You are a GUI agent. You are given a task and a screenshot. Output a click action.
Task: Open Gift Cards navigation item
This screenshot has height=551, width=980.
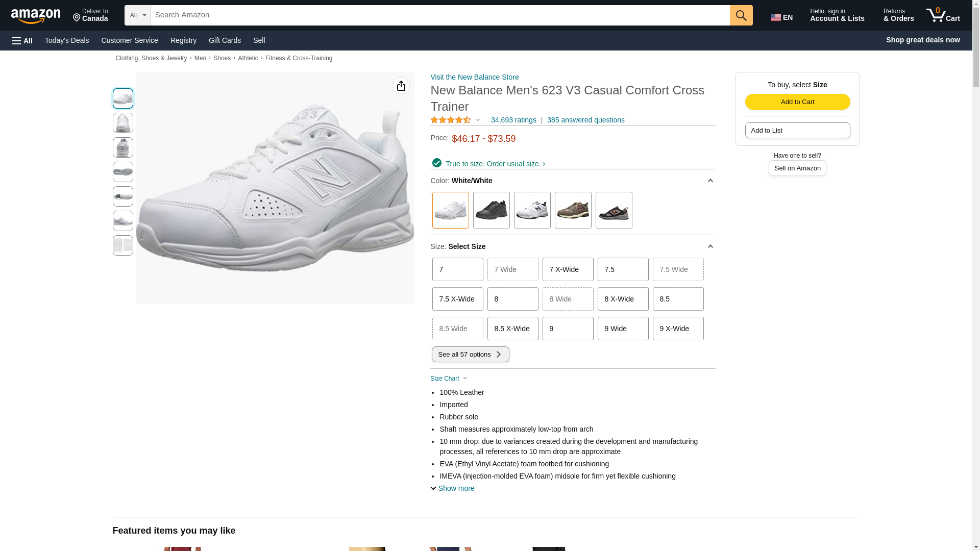click(225, 40)
